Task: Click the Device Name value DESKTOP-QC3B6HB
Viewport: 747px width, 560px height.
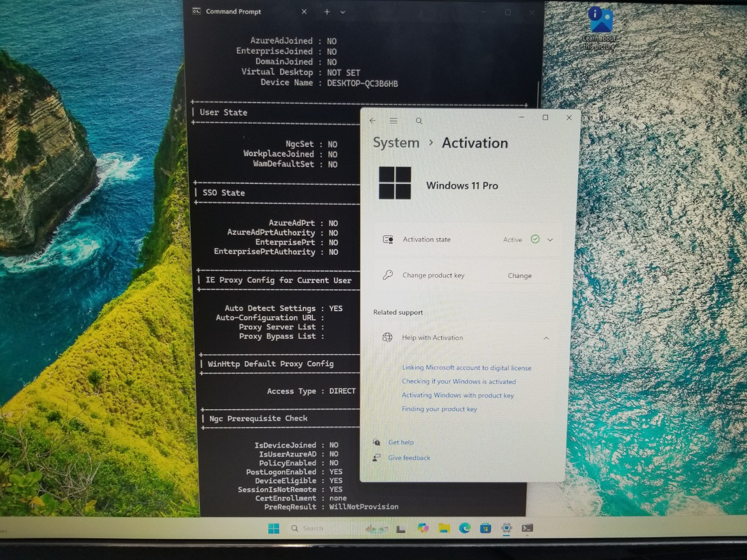Action: (x=362, y=84)
